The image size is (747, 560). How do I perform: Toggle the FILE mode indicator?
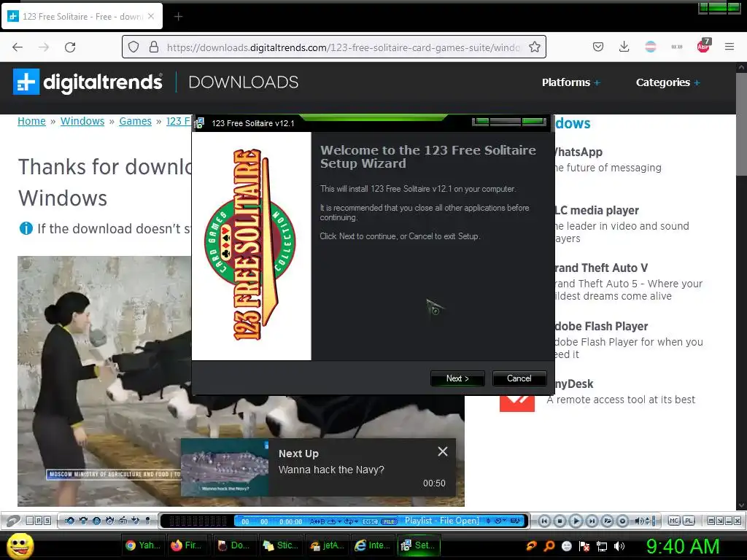click(x=390, y=521)
